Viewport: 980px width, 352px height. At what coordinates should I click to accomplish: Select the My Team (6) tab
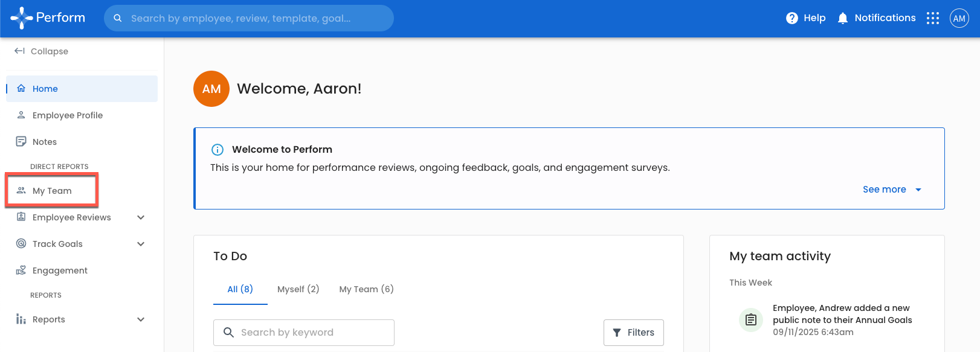coord(366,289)
